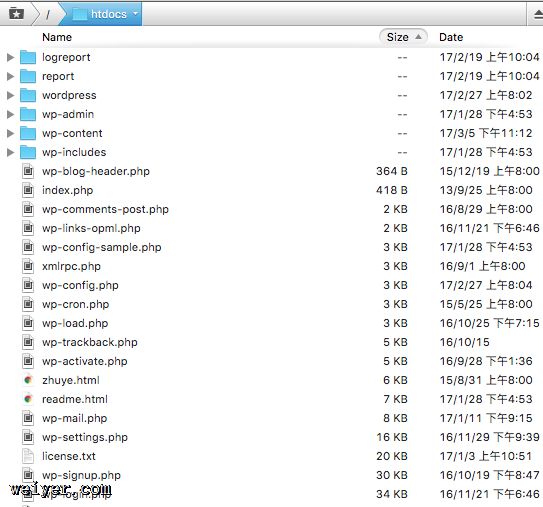Select the wp-cron.php file name
Viewport: 543px width, 507px height.
pos(75,304)
